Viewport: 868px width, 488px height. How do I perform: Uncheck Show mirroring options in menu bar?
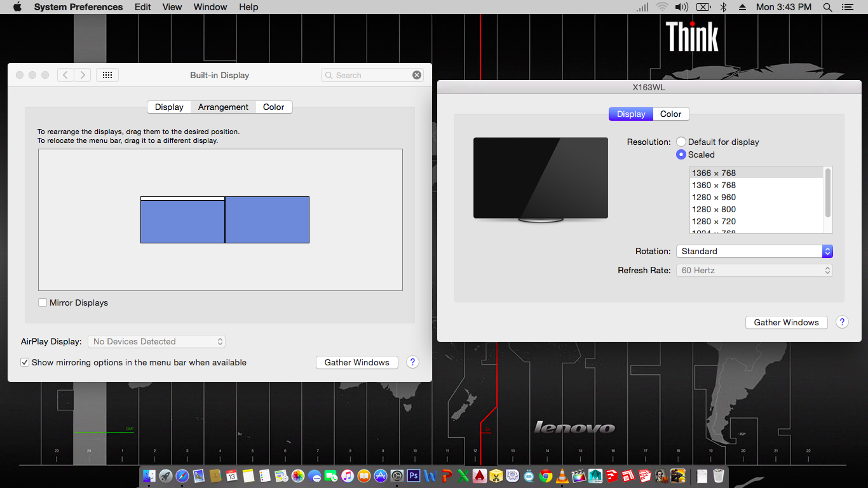(25, 362)
